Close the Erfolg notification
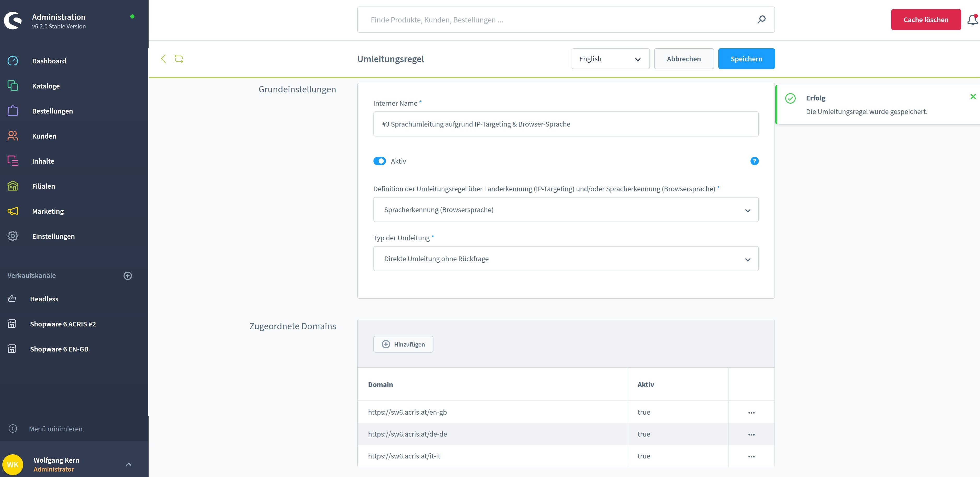The height and width of the screenshot is (477, 980). pyautogui.click(x=973, y=97)
